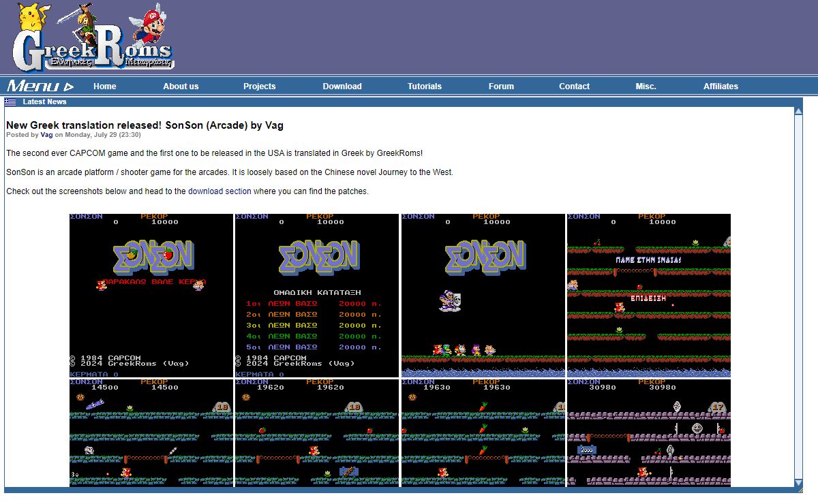Viewport: 818px width, 504px height.
Task: Open the SonSon high score table screenshot
Action: (x=317, y=296)
